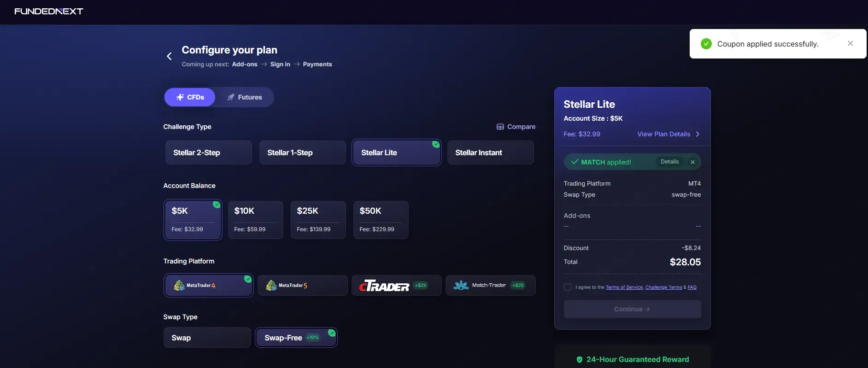868x368 pixels.
Task: Click the View Plan Details chevron arrow
Action: coord(698,134)
